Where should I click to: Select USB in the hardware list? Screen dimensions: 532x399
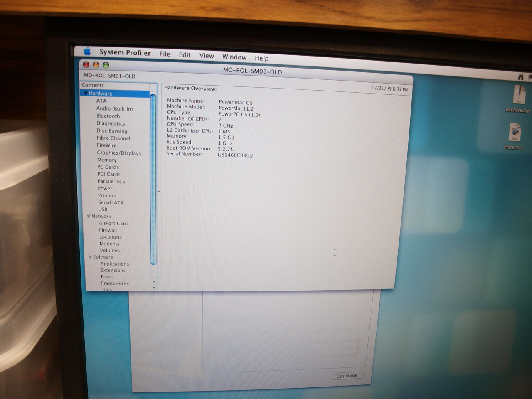click(103, 209)
